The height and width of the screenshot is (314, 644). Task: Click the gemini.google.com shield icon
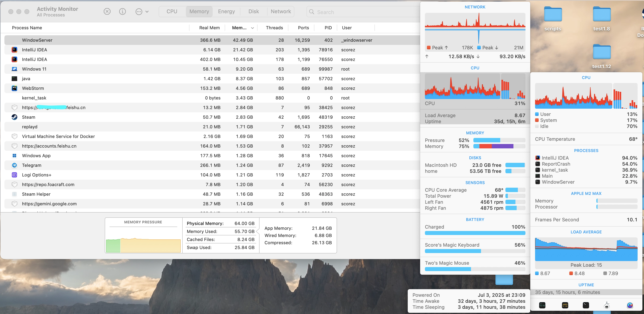(x=14, y=204)
